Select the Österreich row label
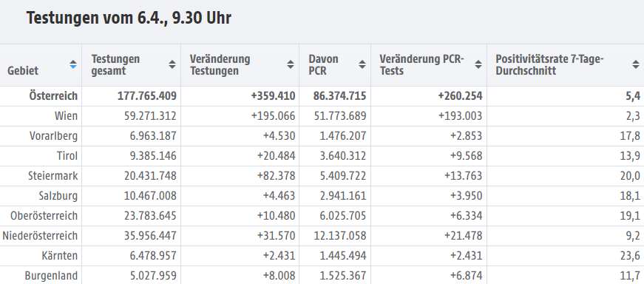This screenshot has width=644, height=284. click(53, 96)
